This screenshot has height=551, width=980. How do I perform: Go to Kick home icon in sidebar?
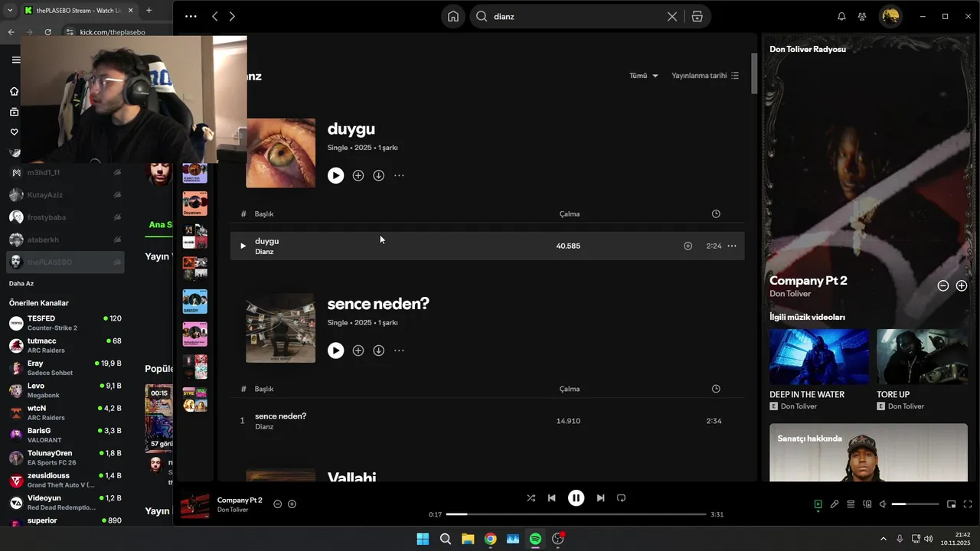point(14,91)
